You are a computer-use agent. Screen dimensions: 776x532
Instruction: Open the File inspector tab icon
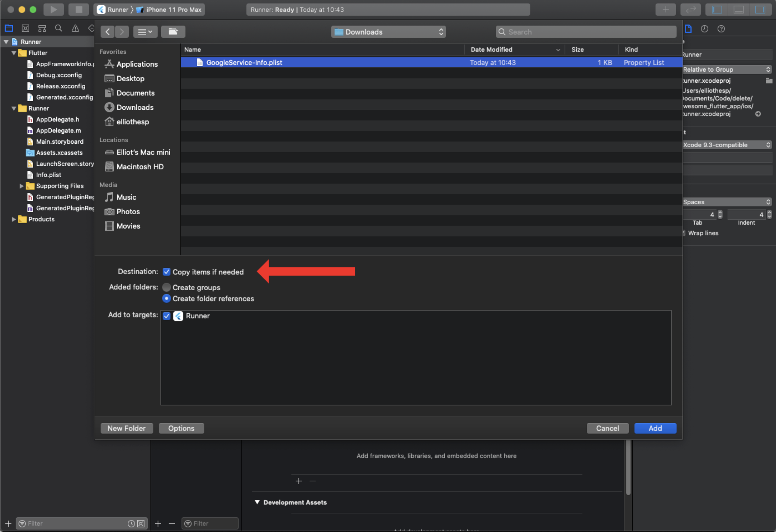click(688, 29)
